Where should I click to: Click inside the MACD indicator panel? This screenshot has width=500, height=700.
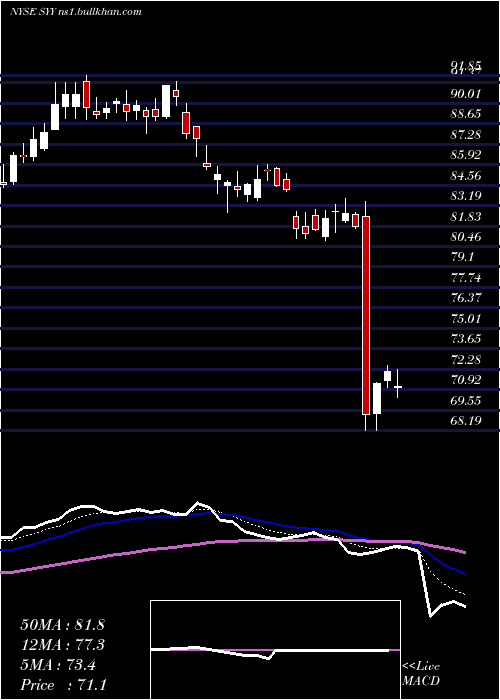275,650
